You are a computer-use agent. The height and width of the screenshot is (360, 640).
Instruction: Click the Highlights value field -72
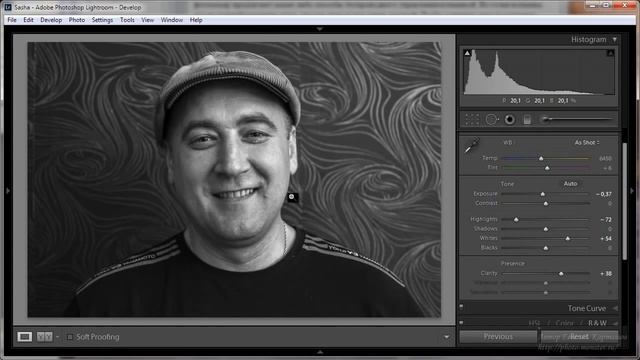pyautogui.click(x=606, y=220)
